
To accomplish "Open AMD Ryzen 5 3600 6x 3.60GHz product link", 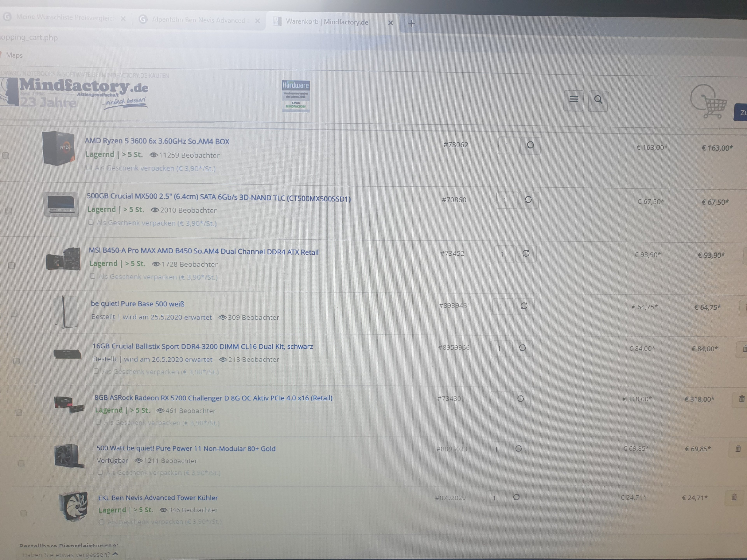I will 157,141.
